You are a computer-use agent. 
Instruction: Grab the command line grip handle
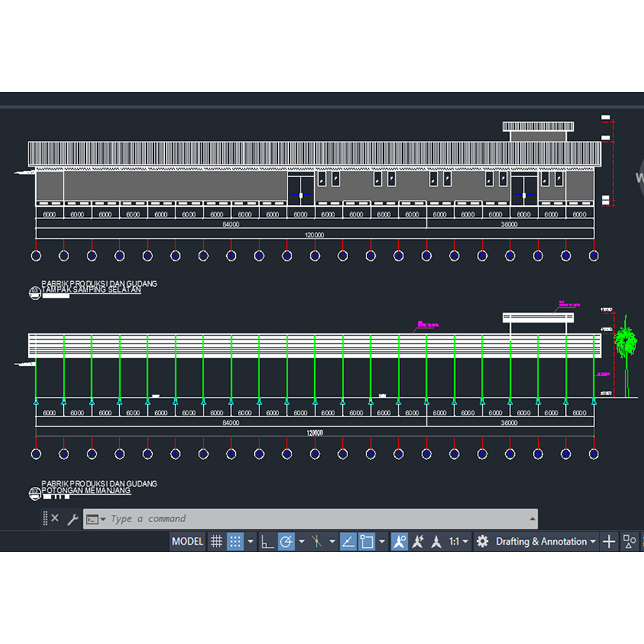[x=45, y=518]
